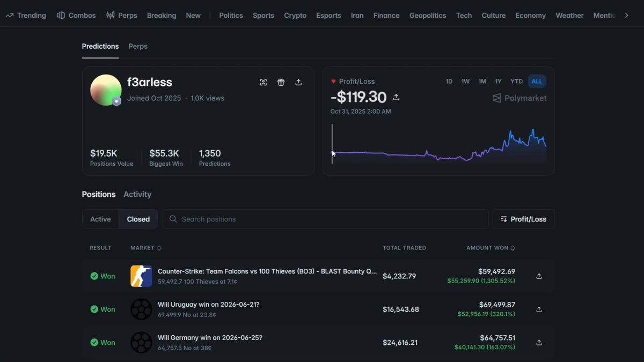The image size is (644, 362).
Task: Open the soccer ball icon for Uruguay market
Action: [x=141, y=309]
